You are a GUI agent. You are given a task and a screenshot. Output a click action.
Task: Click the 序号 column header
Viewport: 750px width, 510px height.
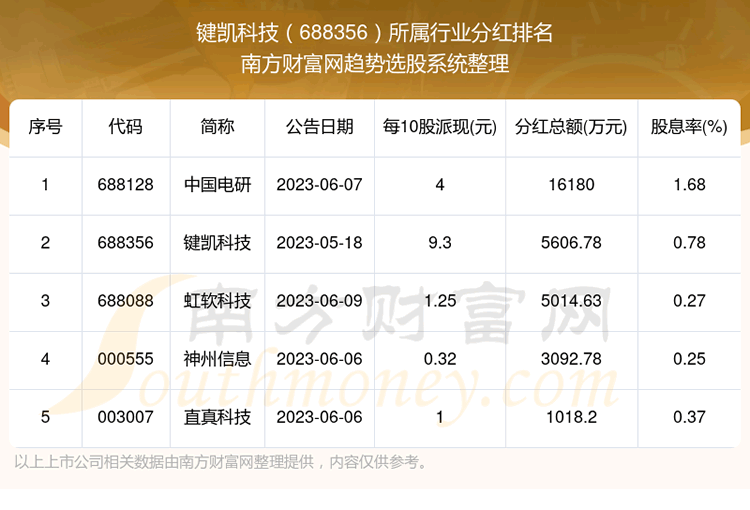[x=45, y=127]
